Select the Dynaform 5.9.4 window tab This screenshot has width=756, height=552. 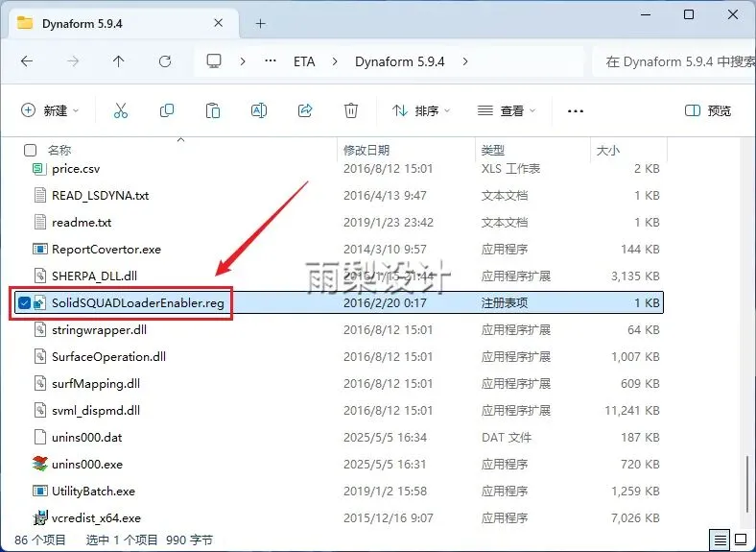(123, 23)
